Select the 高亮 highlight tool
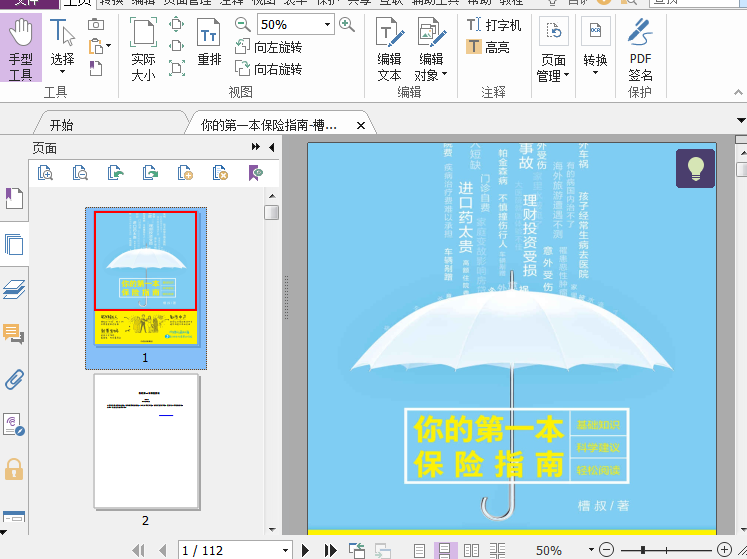This screenshot has height=559, width=747. [488, 47]
